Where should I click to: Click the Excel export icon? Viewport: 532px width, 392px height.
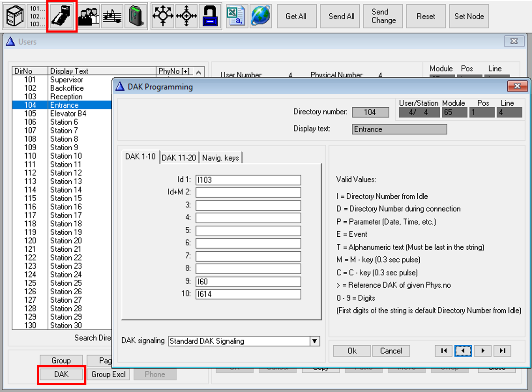[236, 16]
